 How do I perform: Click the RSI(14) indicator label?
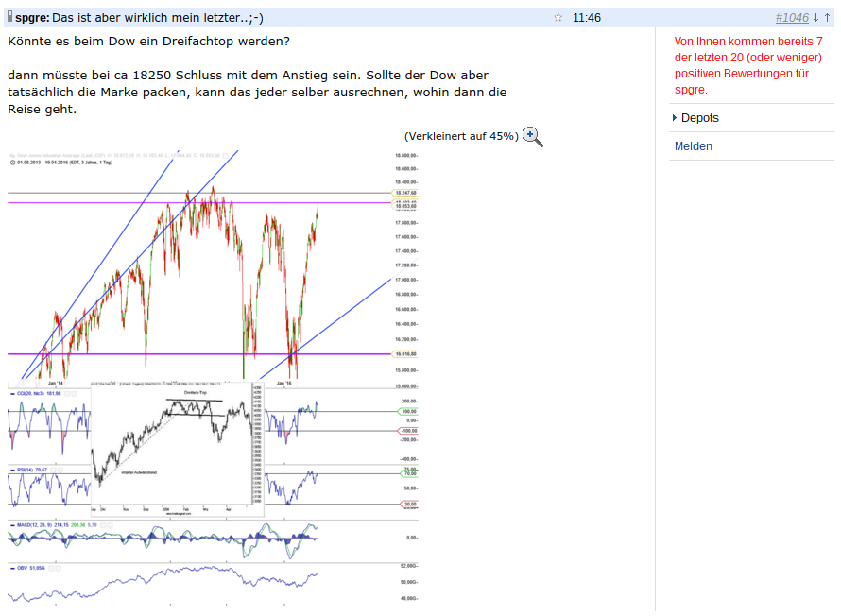(29, 470)
